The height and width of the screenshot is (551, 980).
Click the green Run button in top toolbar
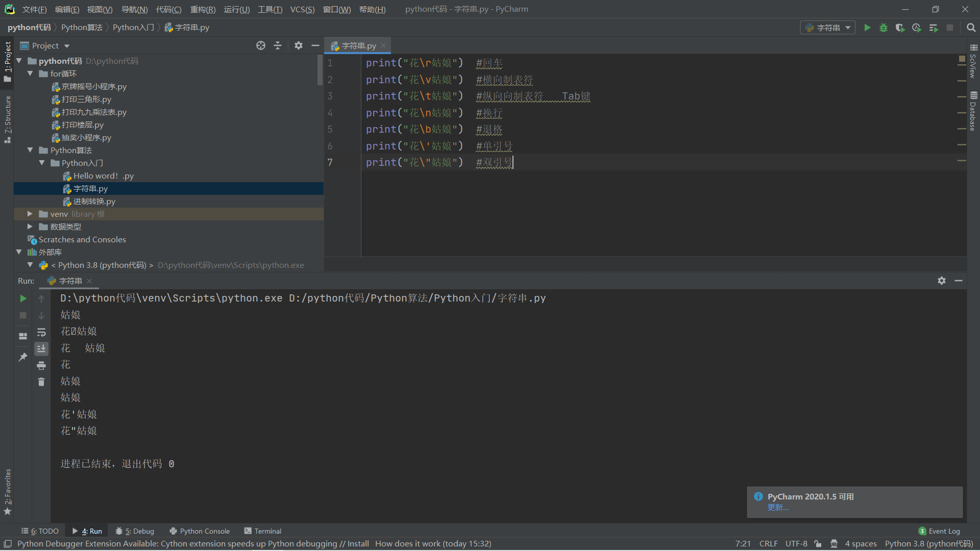[x=867, y=28]
